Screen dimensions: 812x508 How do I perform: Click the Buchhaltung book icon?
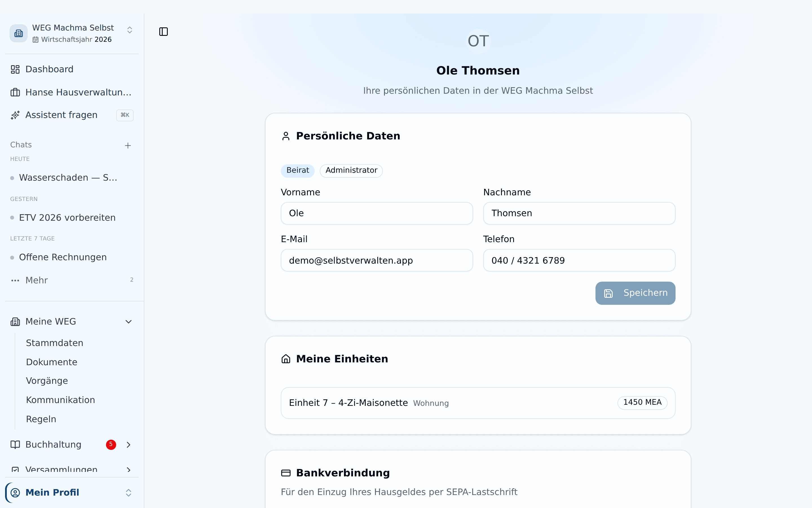tap(15, 444)
